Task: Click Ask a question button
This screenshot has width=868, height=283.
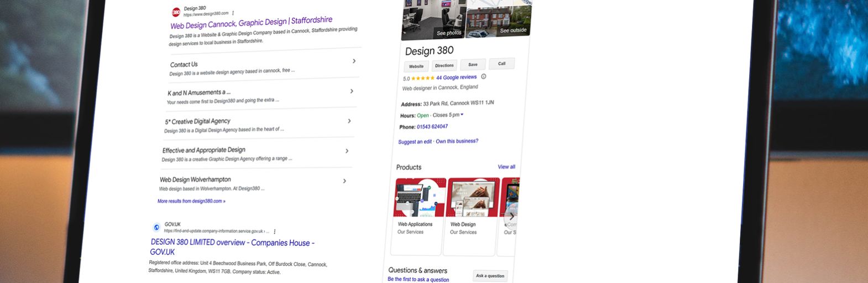Action: 490,276
